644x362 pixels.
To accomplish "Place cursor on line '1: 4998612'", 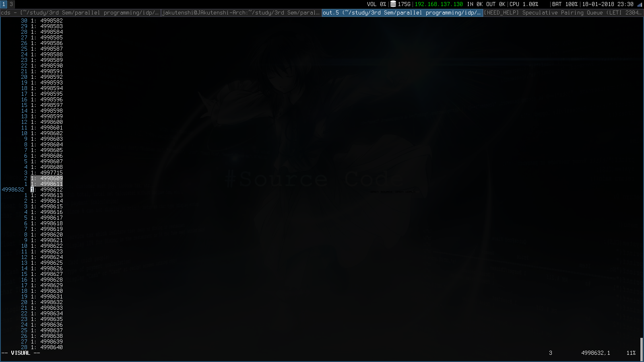I will [47, 189].
